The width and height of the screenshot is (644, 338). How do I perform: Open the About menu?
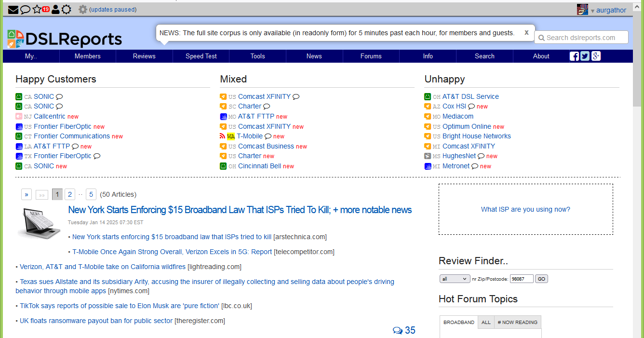pyautogui.click(x=541, y=56)
